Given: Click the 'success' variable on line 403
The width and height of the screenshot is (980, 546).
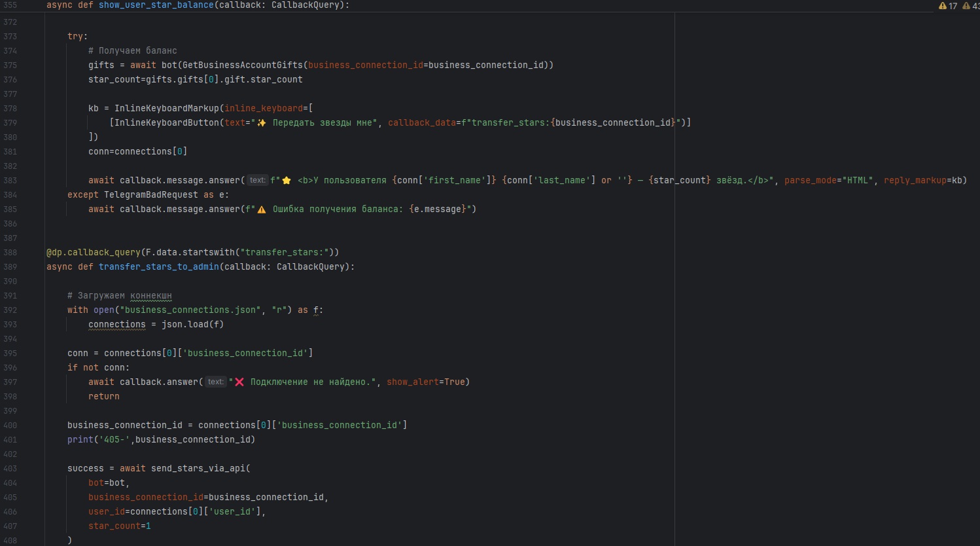Looking at the screenshot, I should pos(86,468).
